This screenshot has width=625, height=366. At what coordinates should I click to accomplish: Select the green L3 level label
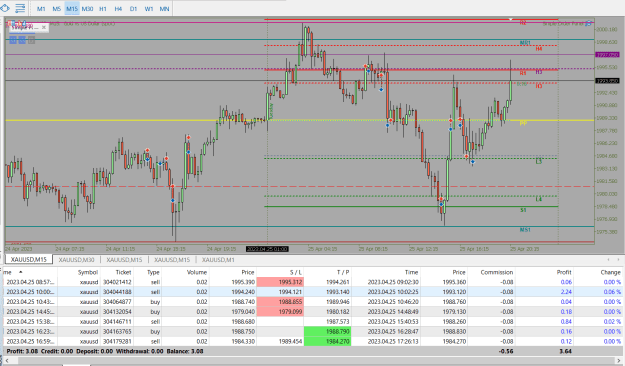tap(539, 161)
